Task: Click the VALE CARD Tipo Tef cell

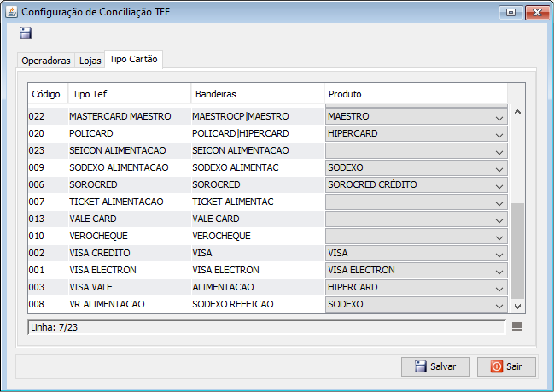Action: (129, 219)
